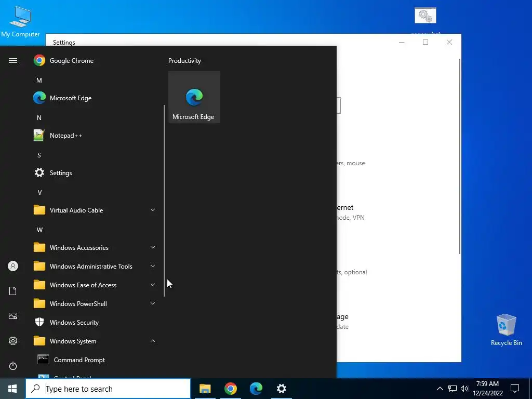Open Google Chrome from the taskbar
Image resolution: width=532 pixels, height=399 pixels.
coord(230,389)
